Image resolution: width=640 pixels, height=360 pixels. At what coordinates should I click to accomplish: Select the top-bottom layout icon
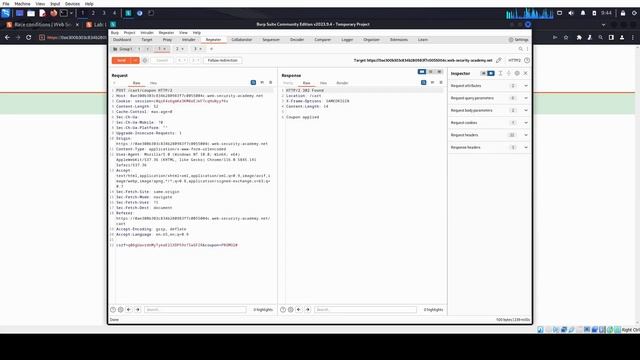[431, 72]
